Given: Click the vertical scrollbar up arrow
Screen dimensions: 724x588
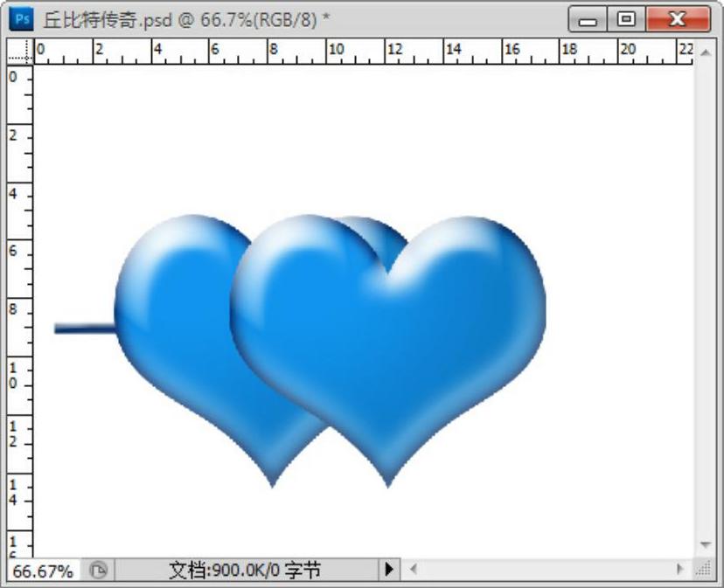Looking at the screenshot, I should [706, 53].
